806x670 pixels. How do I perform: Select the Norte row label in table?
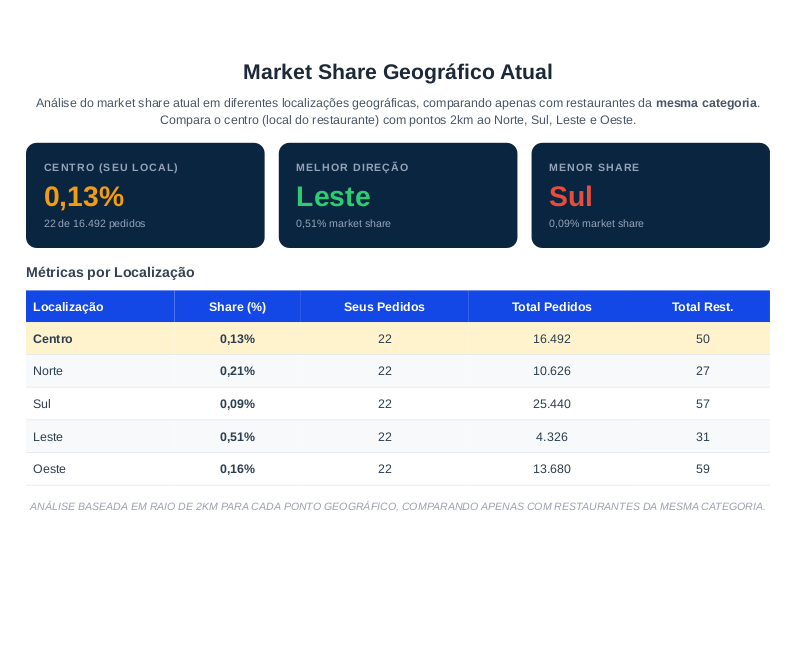click(48, 371)
